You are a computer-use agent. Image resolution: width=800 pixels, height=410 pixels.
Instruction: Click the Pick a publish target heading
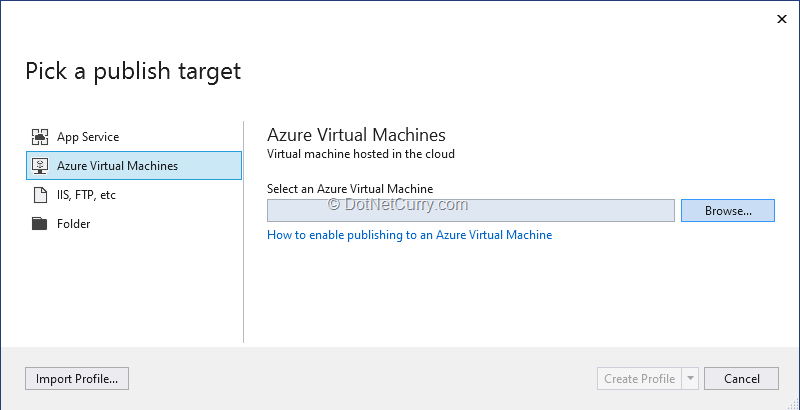pos(133,71)
